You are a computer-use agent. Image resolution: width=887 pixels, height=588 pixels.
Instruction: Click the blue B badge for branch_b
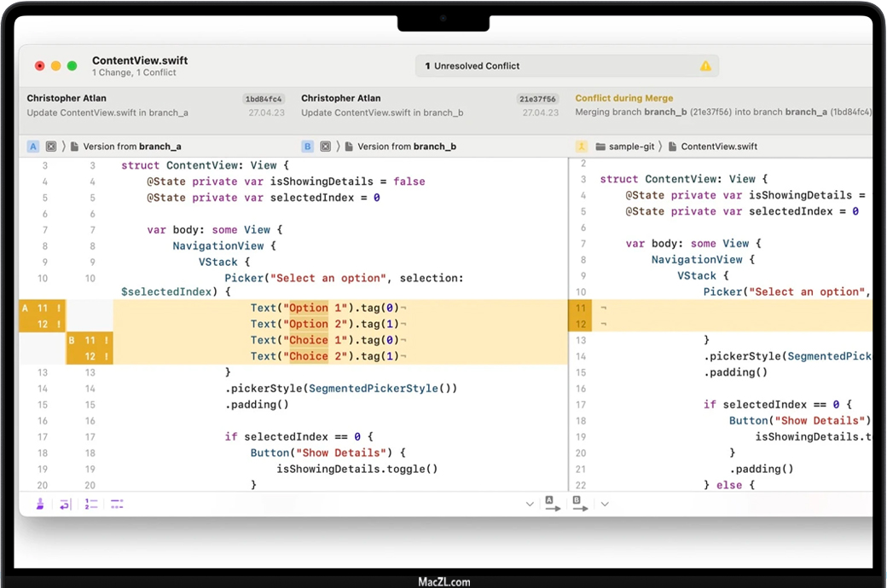point(308,147)
